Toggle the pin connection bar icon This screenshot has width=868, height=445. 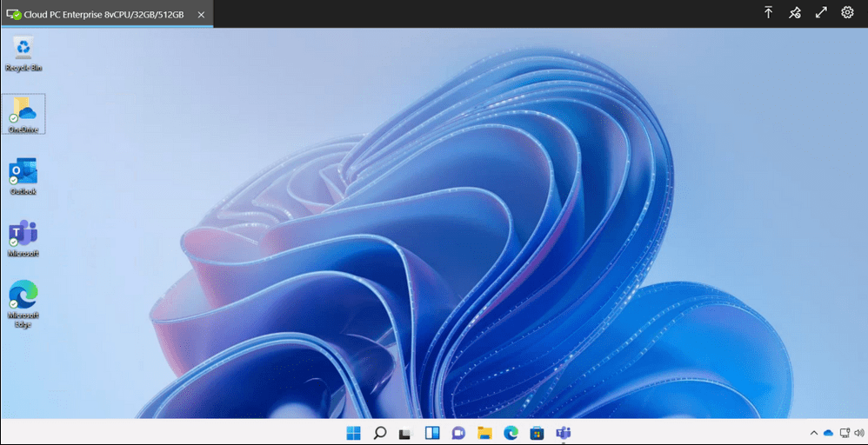click(x=794, y=13)
